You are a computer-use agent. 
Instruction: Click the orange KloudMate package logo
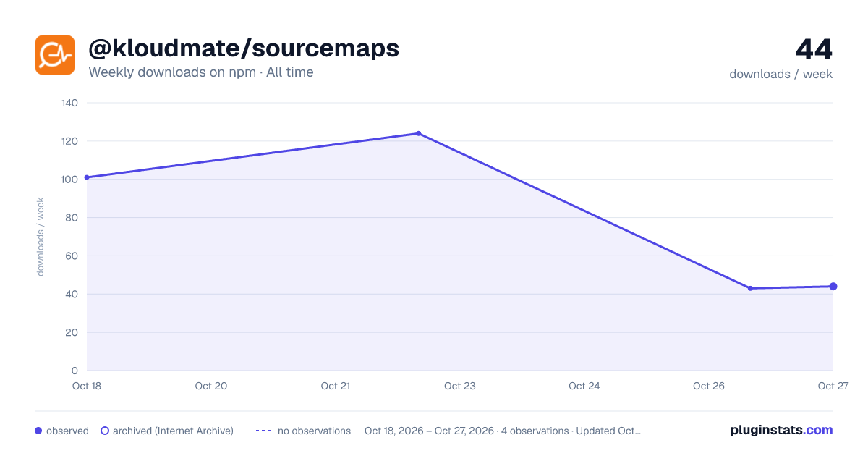(x=55, y=55)
